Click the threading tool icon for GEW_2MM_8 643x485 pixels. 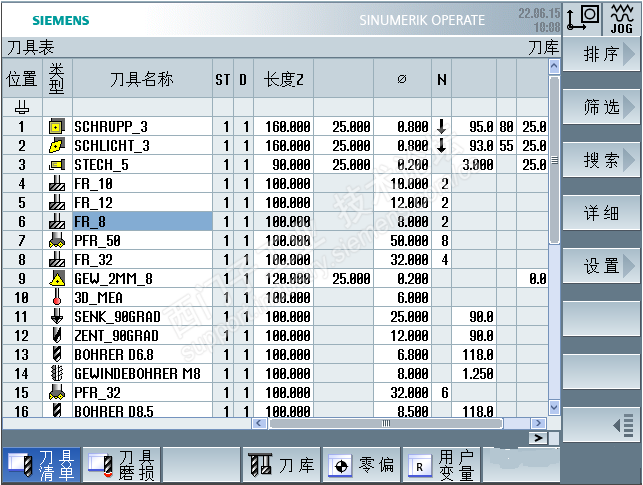[57, 278]
